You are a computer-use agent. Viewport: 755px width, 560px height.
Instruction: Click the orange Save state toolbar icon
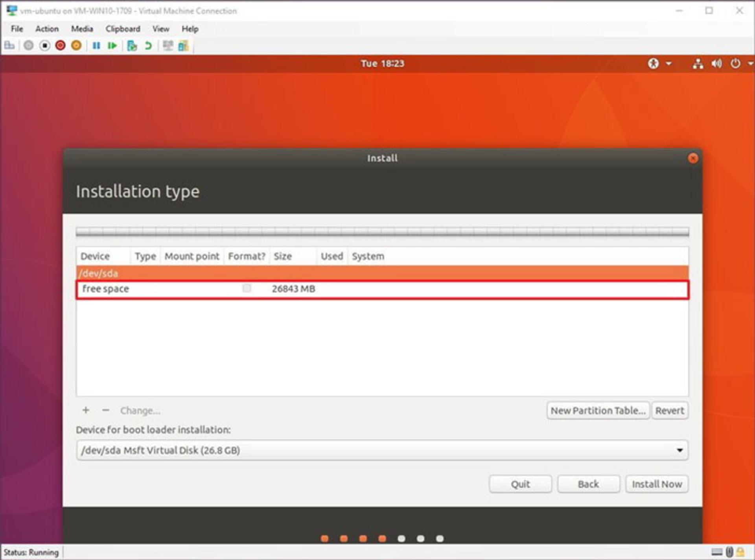[76, 46]
